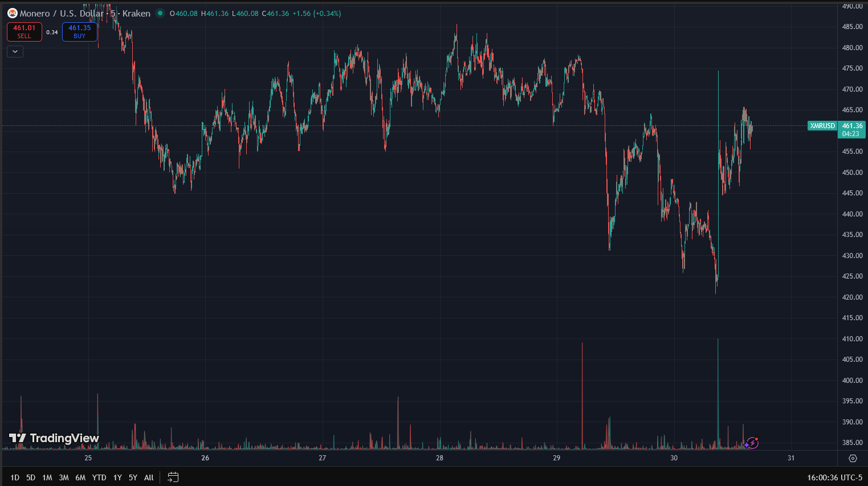Select the All date range

pyautogui.click(x=149, y=477)
